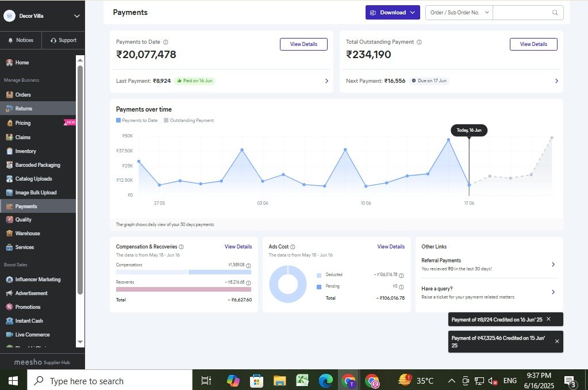Click View Details under Payments to Date
588x390 pixels.
(x=303, y=44)
